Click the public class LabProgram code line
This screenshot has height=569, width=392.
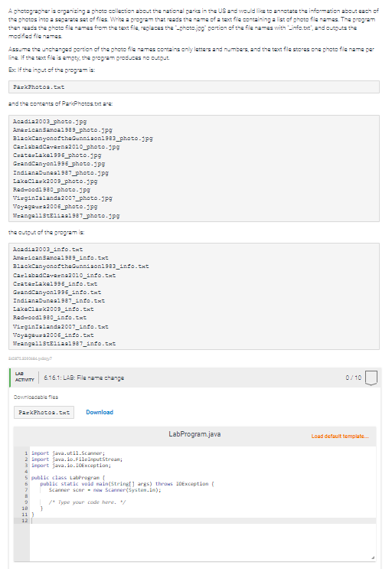[x=68, y=478]
